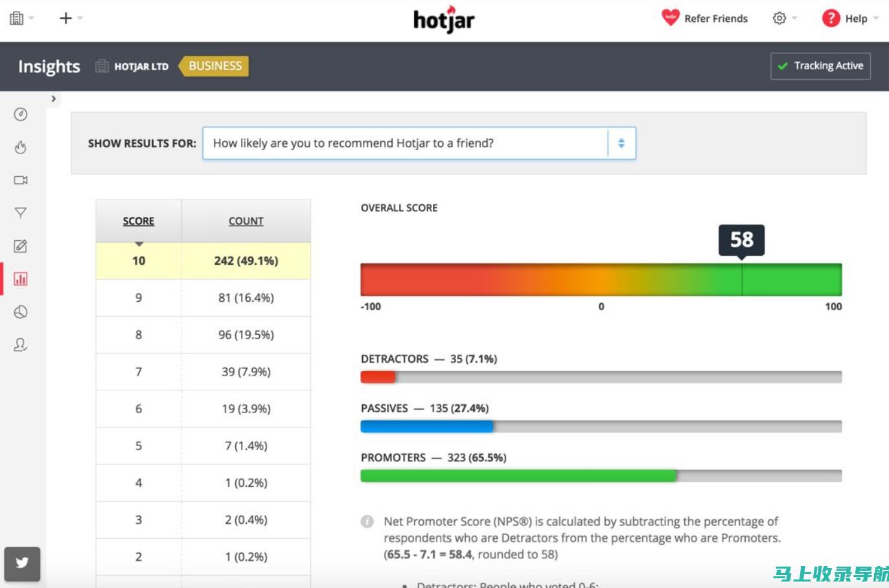Click the 100 scale label

pyautogui.click(x=833, y=306)
